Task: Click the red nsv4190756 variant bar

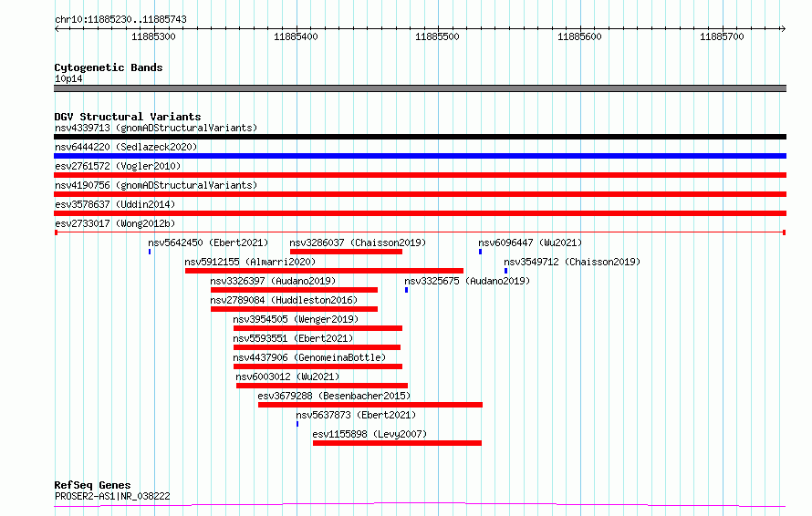Action: [x=420, y=194]
